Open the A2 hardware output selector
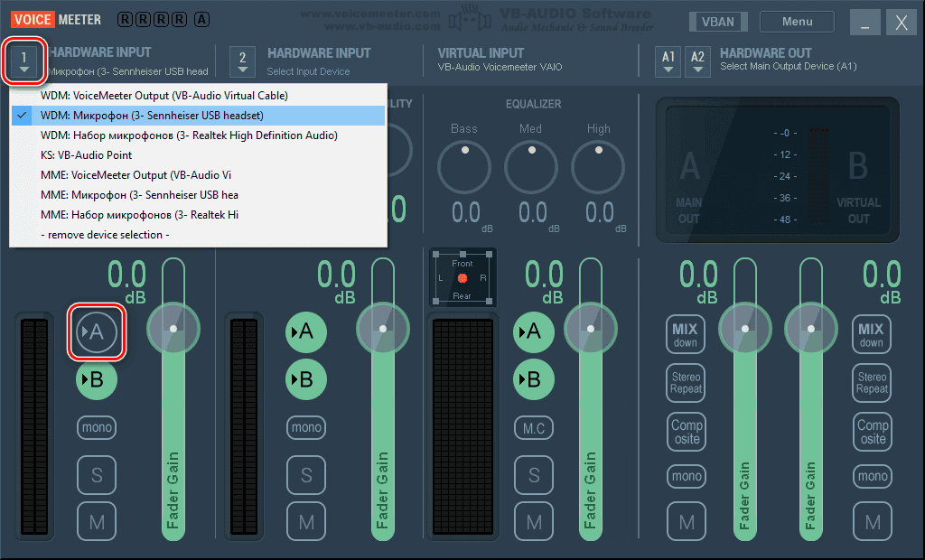 point(697,61)
